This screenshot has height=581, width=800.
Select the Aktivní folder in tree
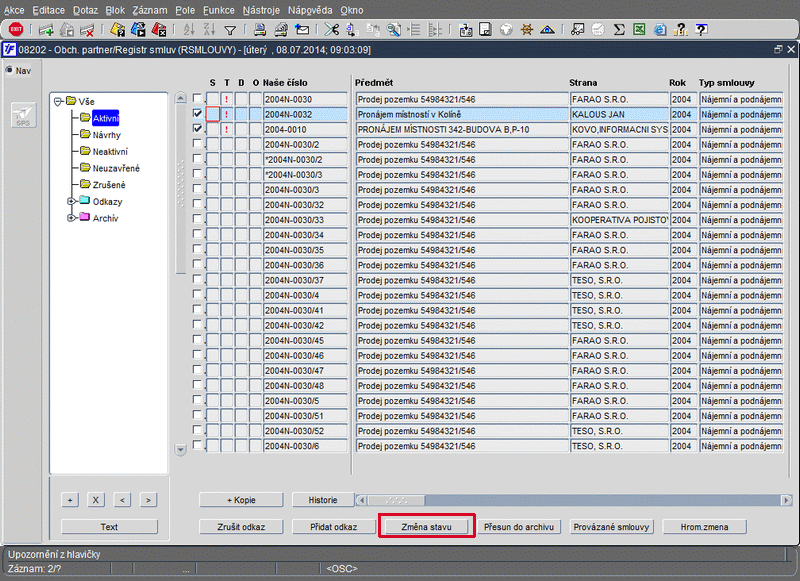point(105,118)
